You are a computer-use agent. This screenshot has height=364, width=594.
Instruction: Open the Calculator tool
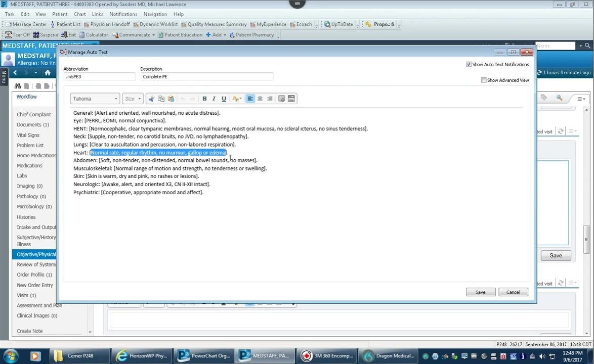[94, 35]
